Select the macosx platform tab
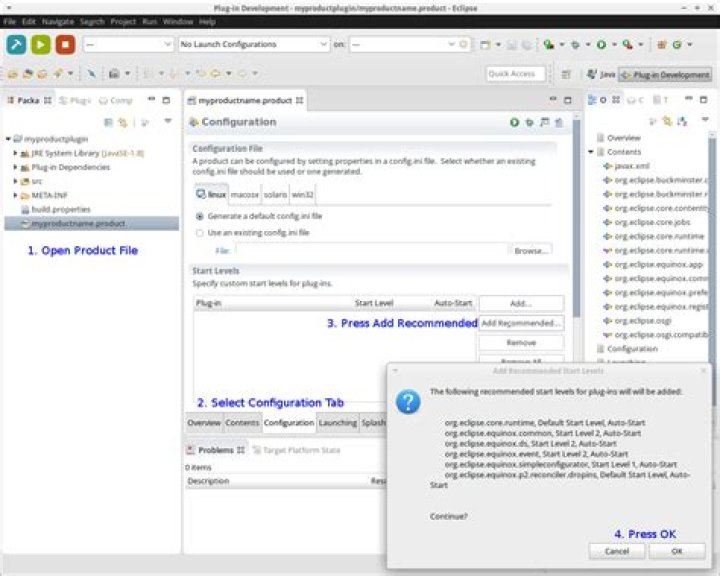This screenshot has width=720, height=576. 245,195
